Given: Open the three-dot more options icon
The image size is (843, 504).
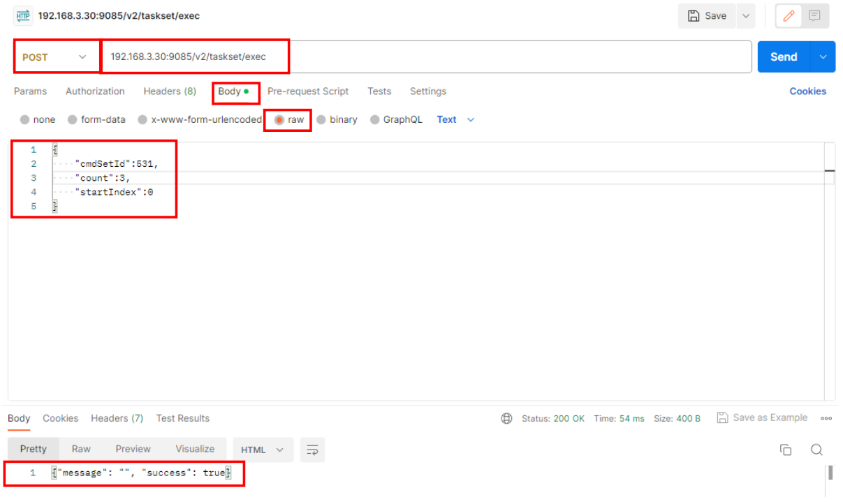Looking at the screenshot, I should point(826,419).
